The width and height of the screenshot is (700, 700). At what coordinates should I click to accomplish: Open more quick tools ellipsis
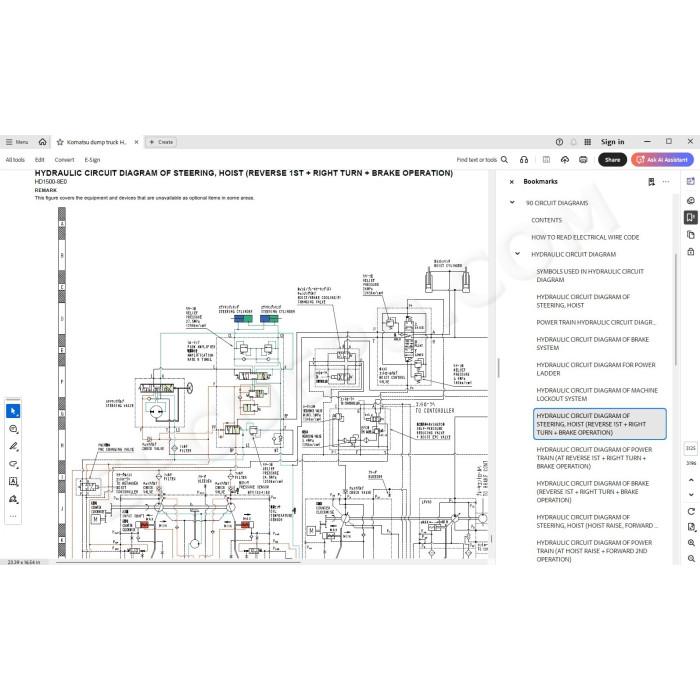13,516
